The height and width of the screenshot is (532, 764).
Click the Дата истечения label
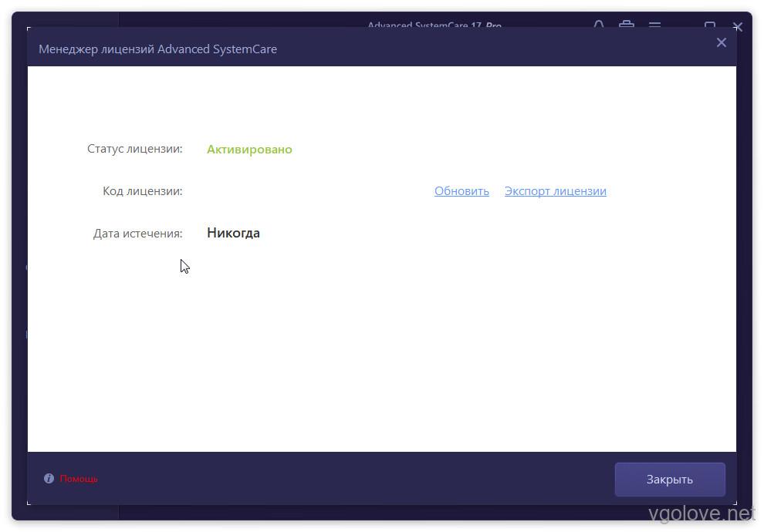point(137,233)
